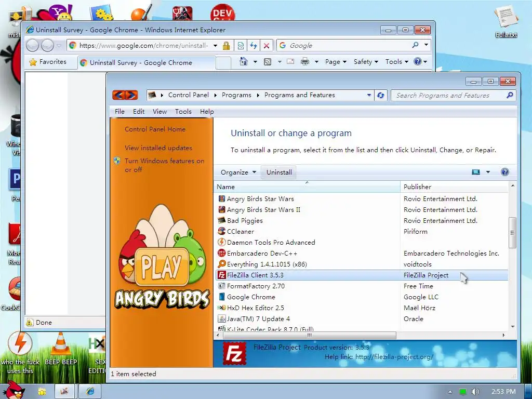This screenshot has width=532, height=399.
Task: Click the Bad Piggies program icon
Action: [x=221, y=220]
